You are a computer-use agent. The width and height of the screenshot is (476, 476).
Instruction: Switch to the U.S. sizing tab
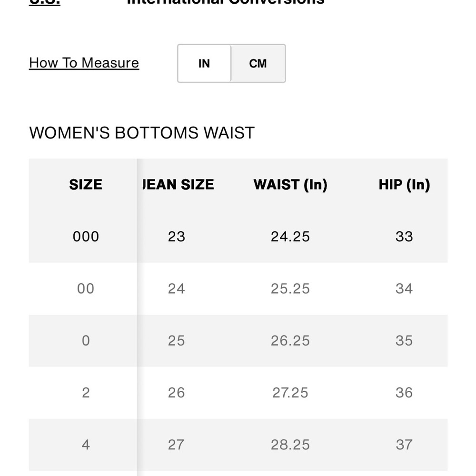click(x=45, y=2)
